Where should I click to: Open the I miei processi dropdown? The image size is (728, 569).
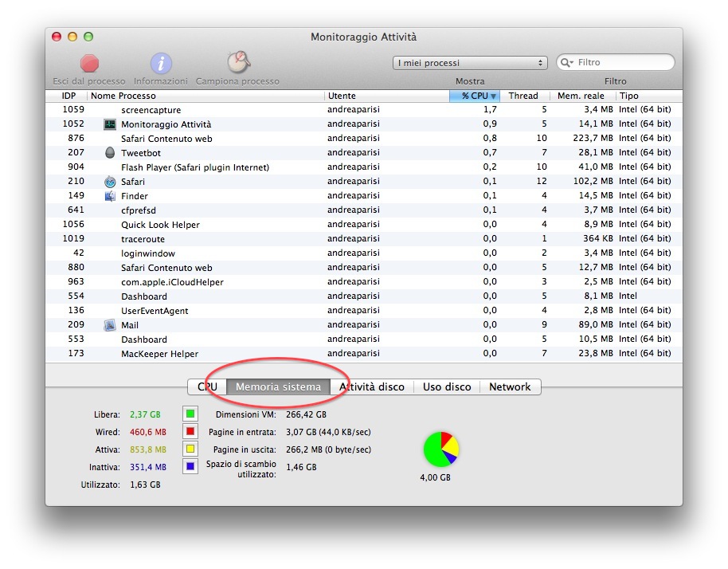[x=470, y=63]
